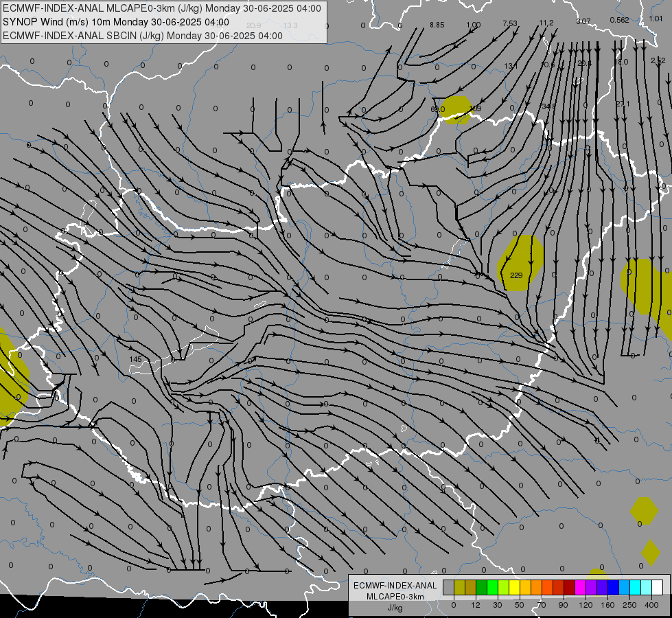Click the map value '8.85'
Screen dimensions: 672x618
pyautogui.click(x=437, y=25)
